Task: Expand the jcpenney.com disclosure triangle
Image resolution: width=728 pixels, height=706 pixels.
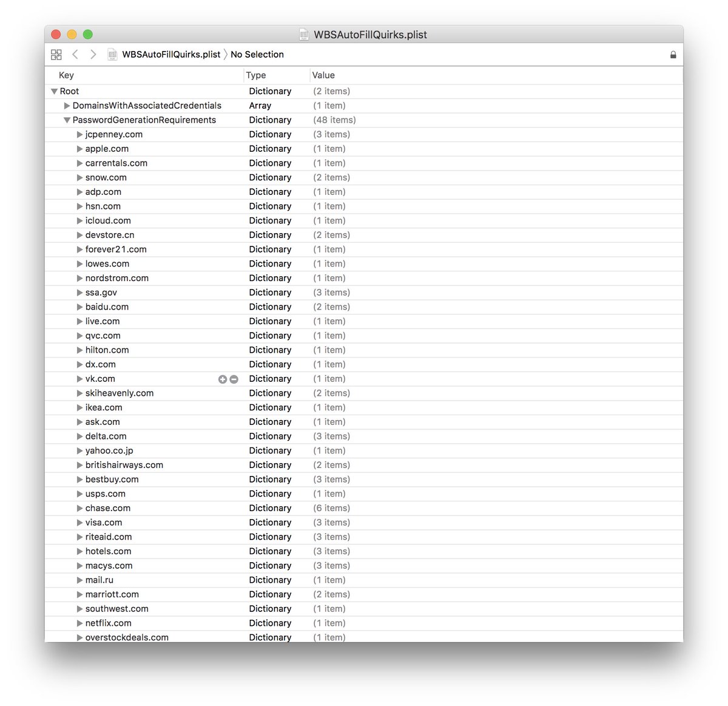Action: pos(79,135)
